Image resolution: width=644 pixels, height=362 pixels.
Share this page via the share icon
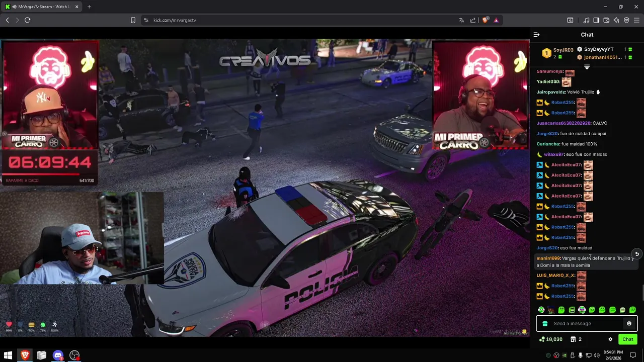tap(473, 20)
